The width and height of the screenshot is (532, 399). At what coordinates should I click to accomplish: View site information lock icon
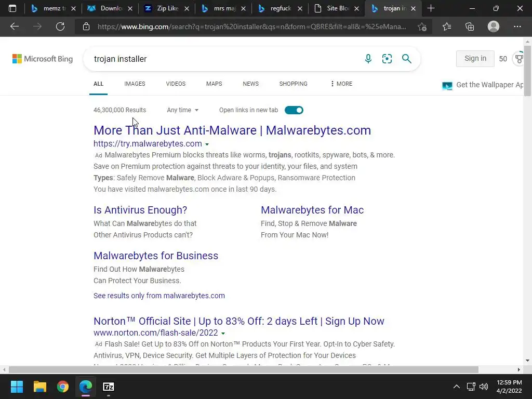point(86,26)
